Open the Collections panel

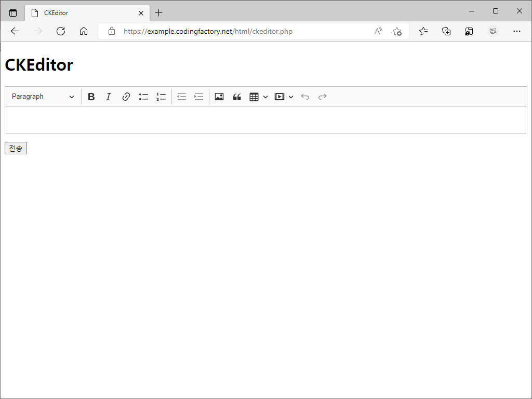[446, 31]
